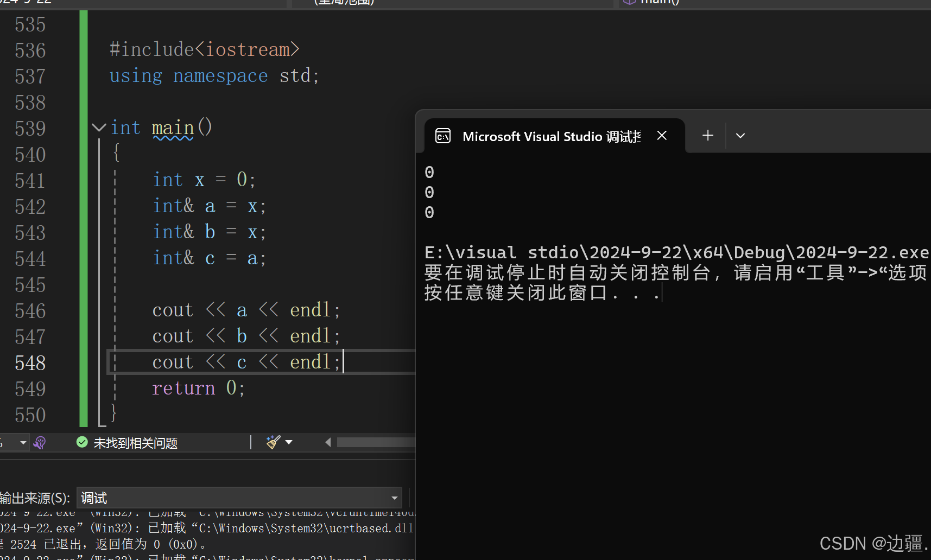Click line number 536
Screen dimensions: 931x560
pos(30,50)
